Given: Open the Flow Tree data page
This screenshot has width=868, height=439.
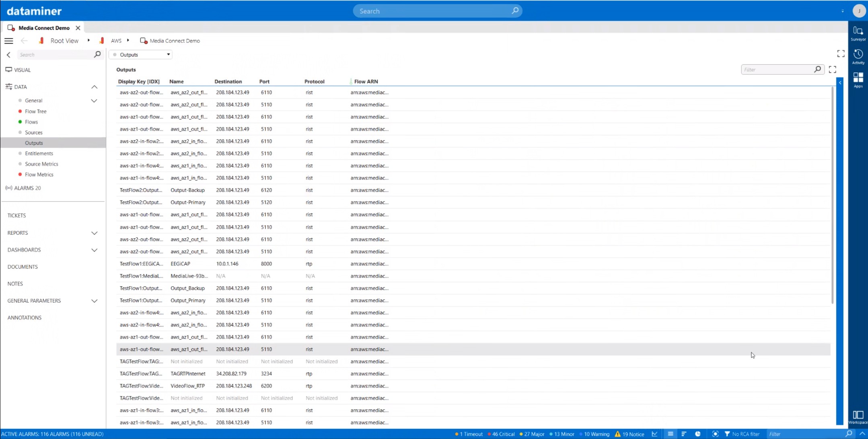Looking at the screenshot, I should click(36, 111).
